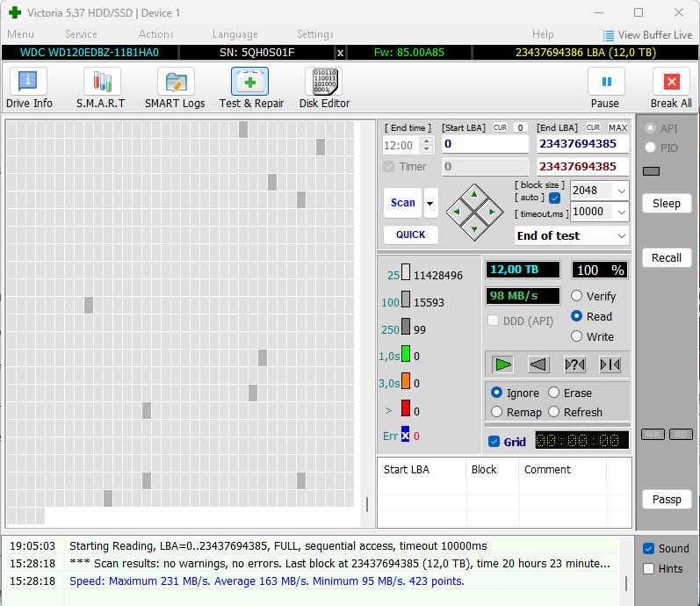The width and height of the screenshot is (700, 606).
Task: Select the Write radio button
Action: coord(576,335)
